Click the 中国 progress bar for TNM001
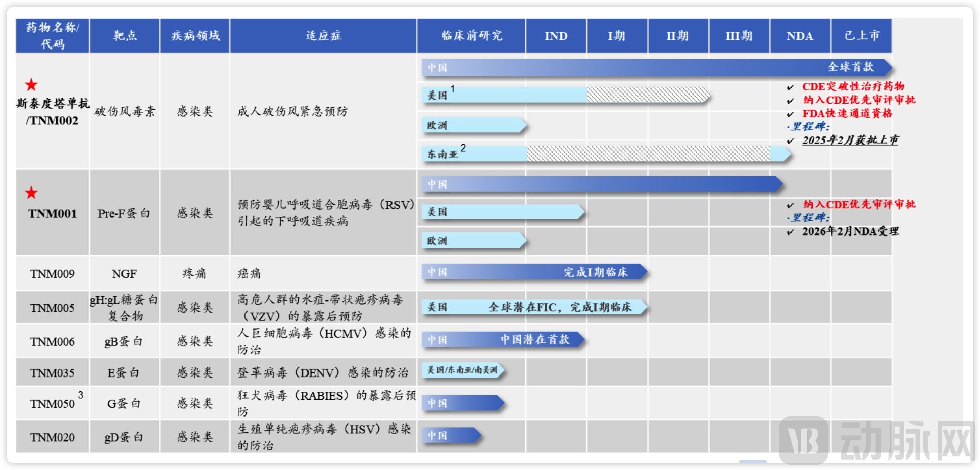 coord(602,184)
